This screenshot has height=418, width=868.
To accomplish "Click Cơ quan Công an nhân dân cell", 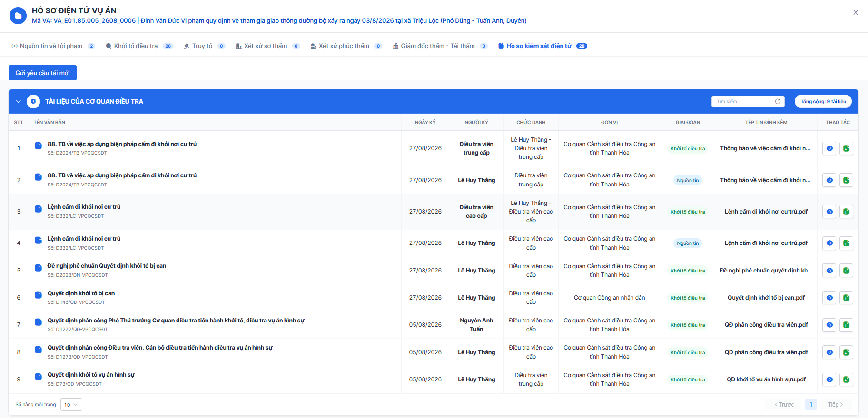I will 610,298.
